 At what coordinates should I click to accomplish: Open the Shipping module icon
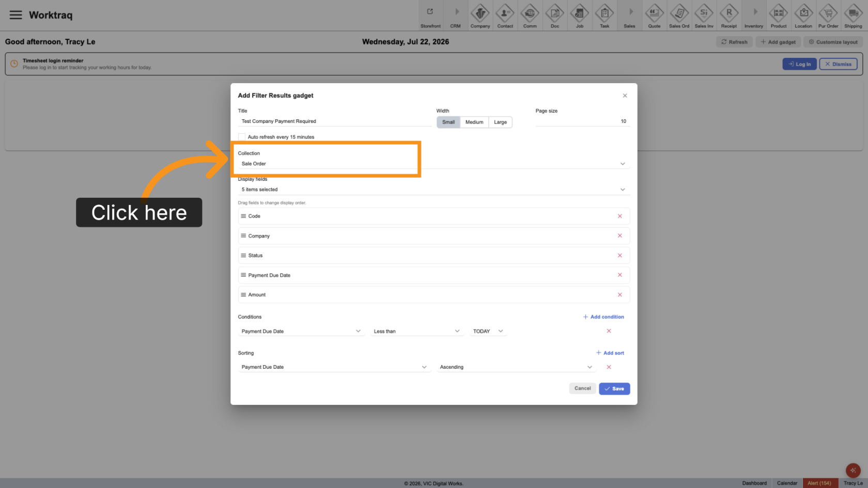(x=853, y=15)
